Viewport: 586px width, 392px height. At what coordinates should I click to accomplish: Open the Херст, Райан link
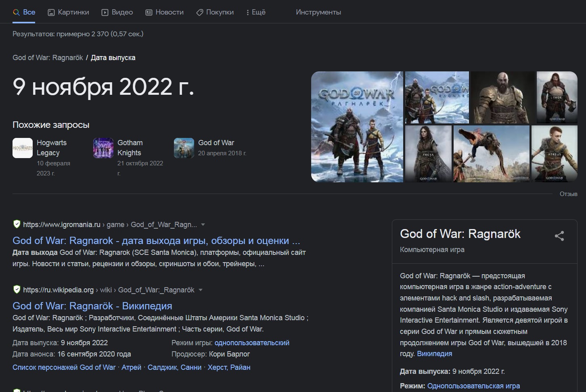pos(229,367)
